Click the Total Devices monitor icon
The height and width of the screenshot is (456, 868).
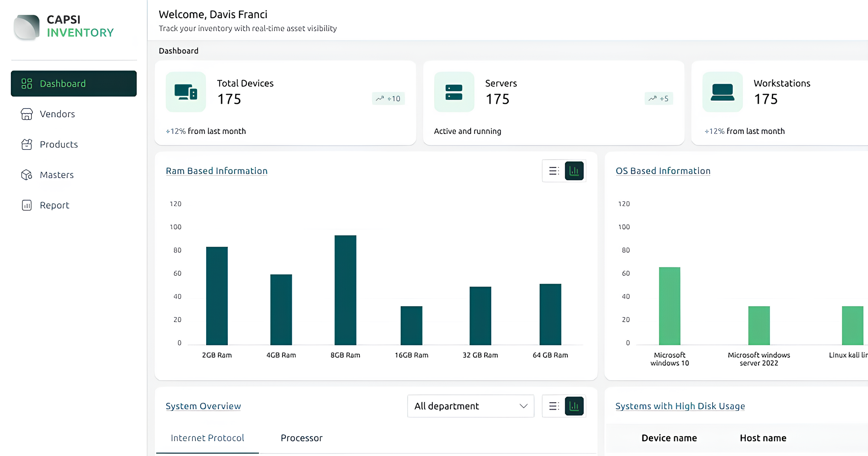pyautogui.click(x=186, y=92)
